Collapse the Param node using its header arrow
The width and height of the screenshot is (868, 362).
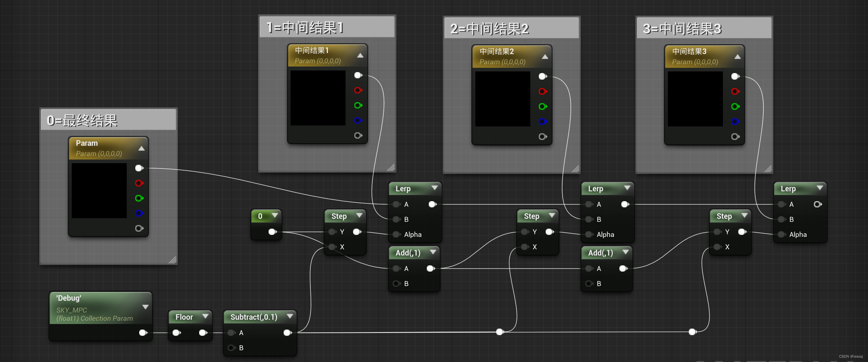coord(141,148)
